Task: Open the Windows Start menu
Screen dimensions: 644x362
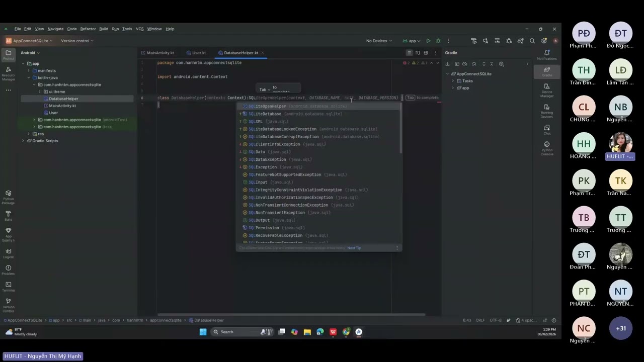Action: coord(203,332)
